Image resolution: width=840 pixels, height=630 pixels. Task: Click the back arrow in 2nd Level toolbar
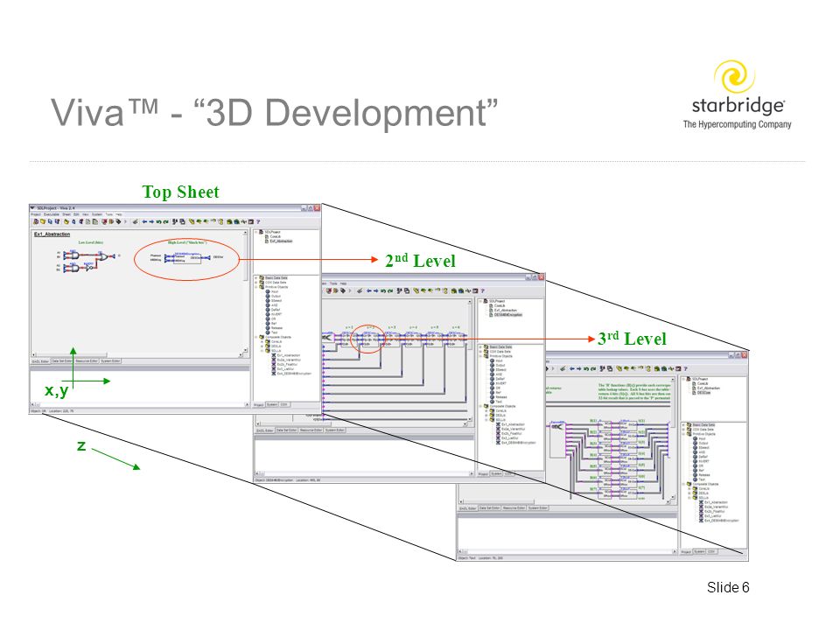pyautogui.click(x=369, y=290)
